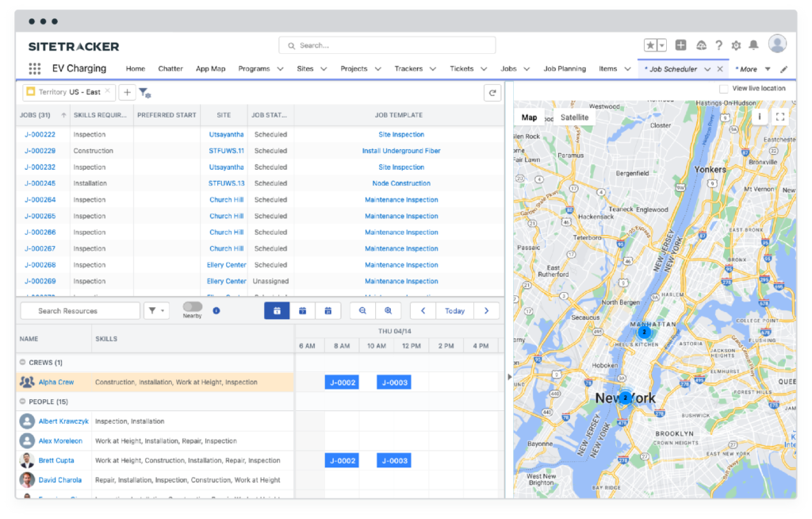Show map info with the i icon
The width and height of the screenshot is (812, 519).
click(x=759, y=117)
